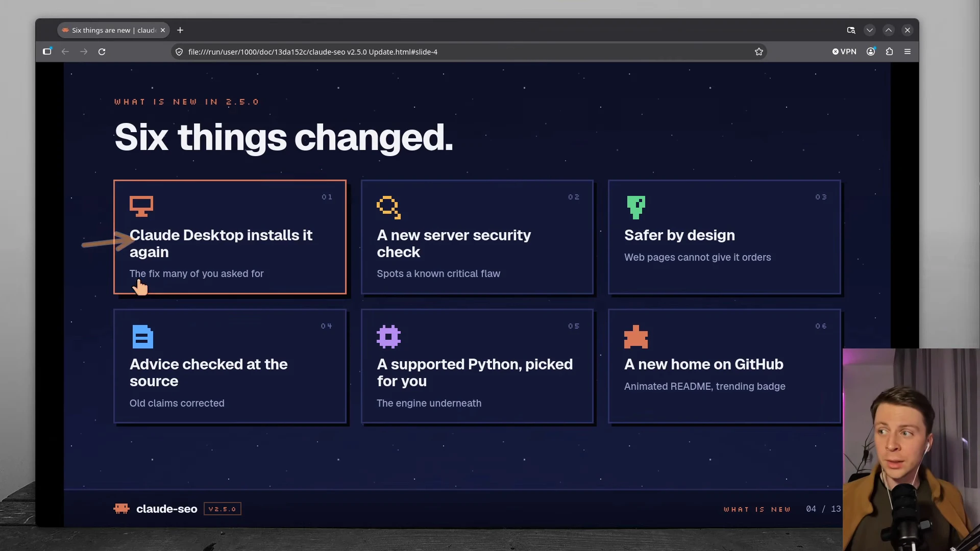Click the v2.5.0 version badge
Image resolution: width=980 pixels, height=551 pixels.
223,509
